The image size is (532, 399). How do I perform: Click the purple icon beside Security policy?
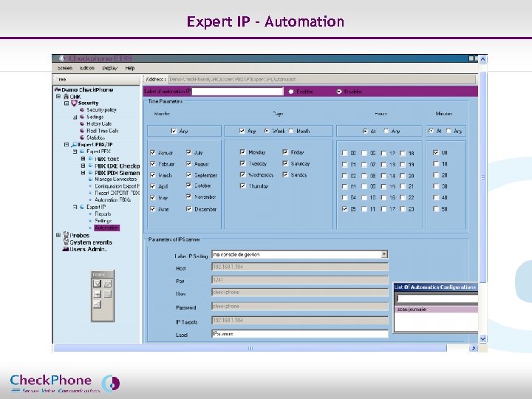coord(82,110)
